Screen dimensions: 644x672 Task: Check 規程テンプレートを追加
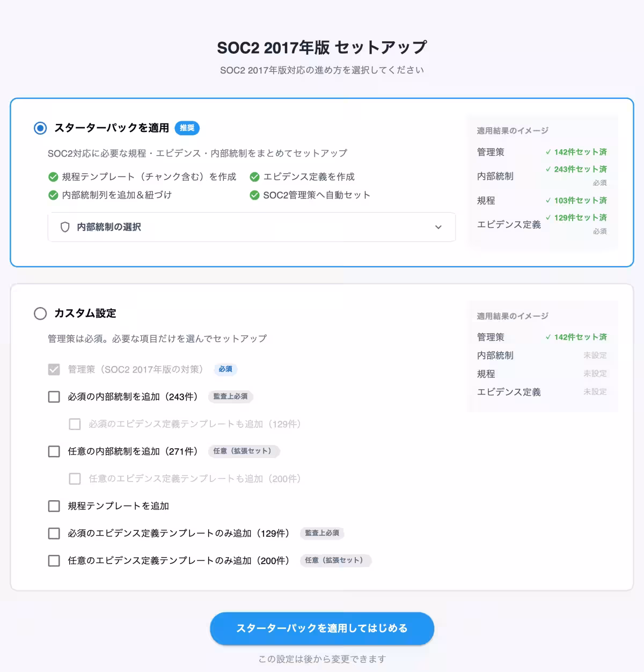[54, 506]
